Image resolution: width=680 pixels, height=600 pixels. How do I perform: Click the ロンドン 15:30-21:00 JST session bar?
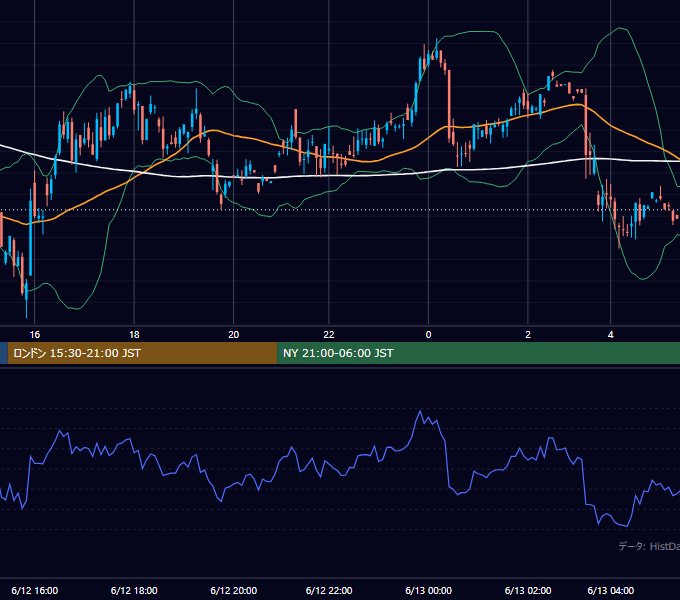coord(142,353)
